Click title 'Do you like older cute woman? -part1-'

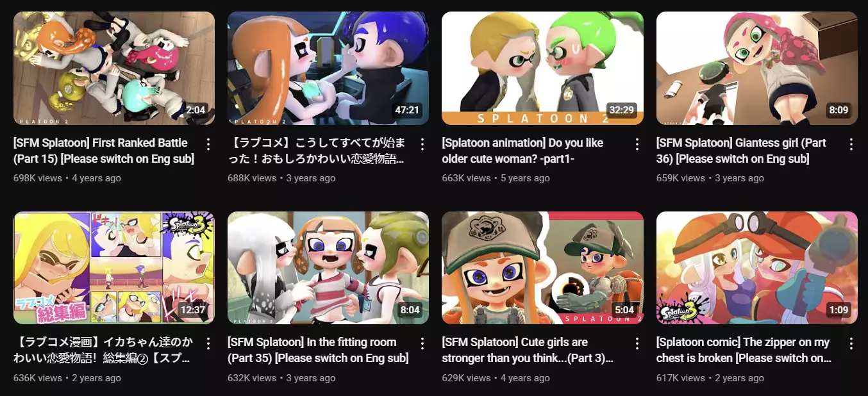pyautogui.click(x=522, y=151)
